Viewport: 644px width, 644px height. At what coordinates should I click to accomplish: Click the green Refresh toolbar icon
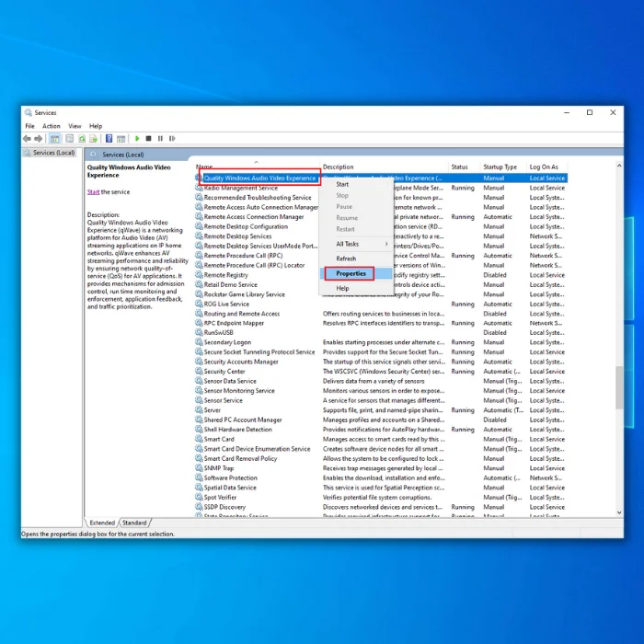click(x=82, y=139)
